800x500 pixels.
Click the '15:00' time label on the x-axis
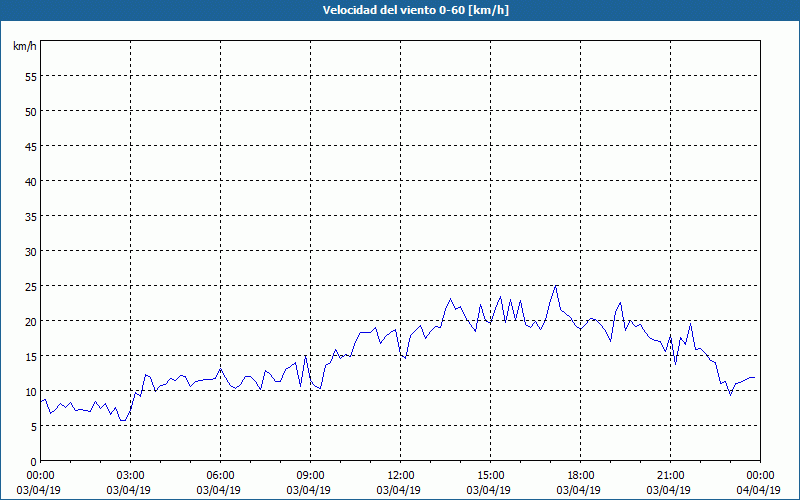[489, 476]
